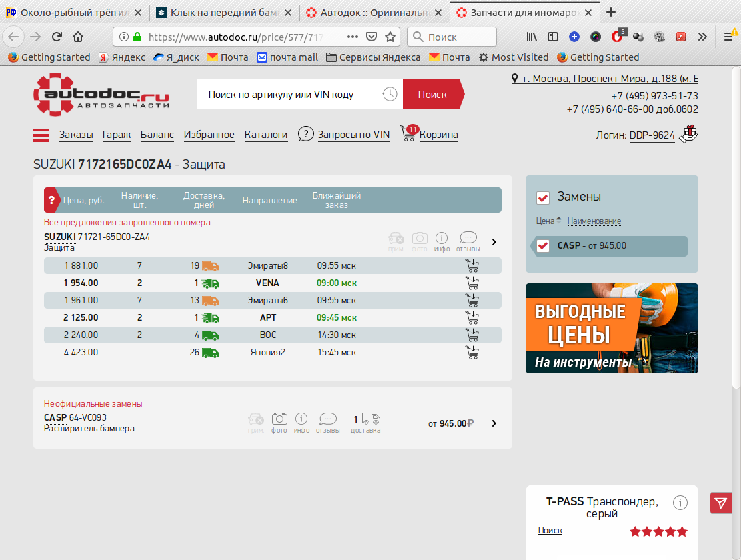Image resolution: width=741 pixels, height=560 pixels.
Task: Open the shopping cart icon with 11 items
Action: point(408,133)
